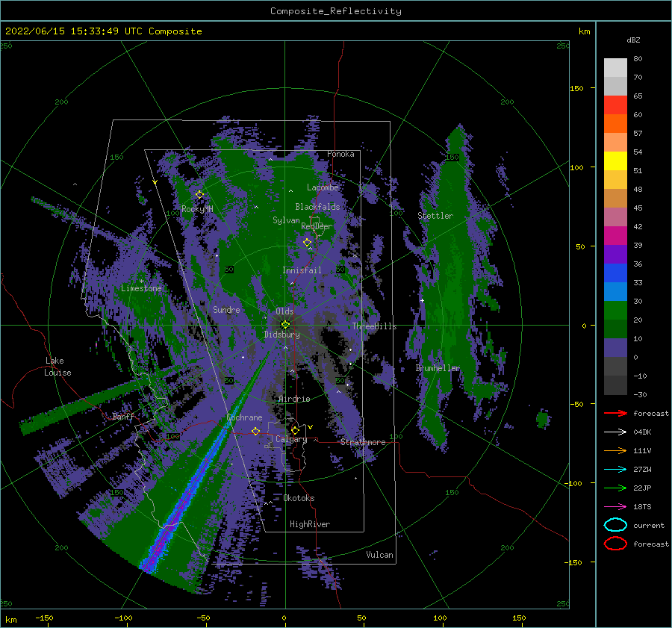Click the HighRiver town label

point(310,524)
